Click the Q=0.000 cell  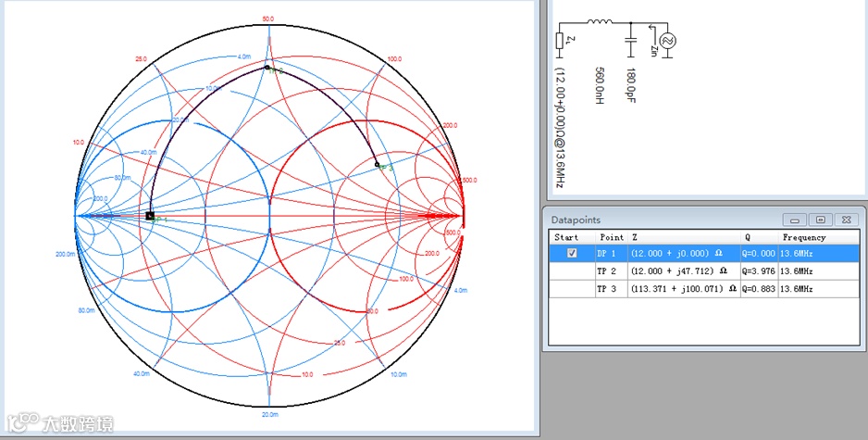coord(760,253)
